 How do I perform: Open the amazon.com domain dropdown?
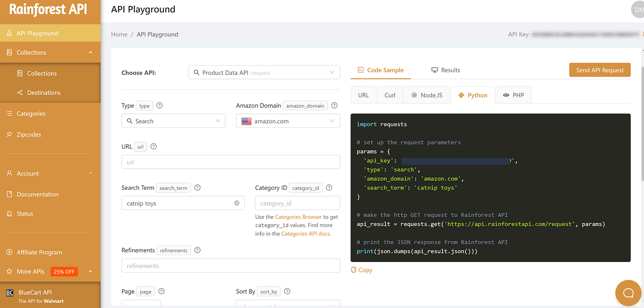[288, 121]
